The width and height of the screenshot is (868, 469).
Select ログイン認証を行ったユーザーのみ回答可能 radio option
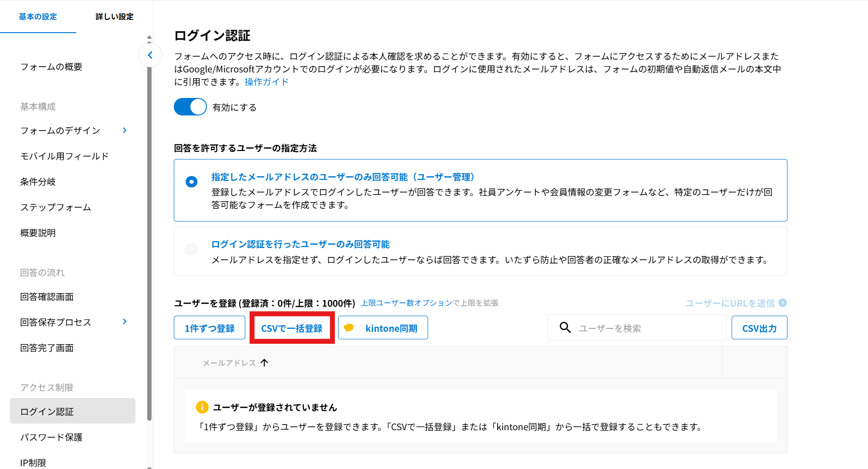192,249
